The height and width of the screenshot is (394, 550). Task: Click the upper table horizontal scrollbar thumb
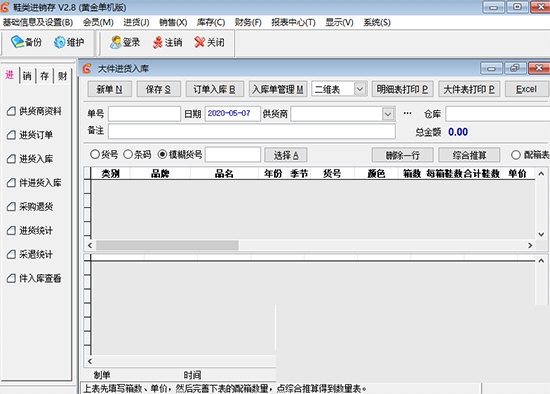[167, 245]
